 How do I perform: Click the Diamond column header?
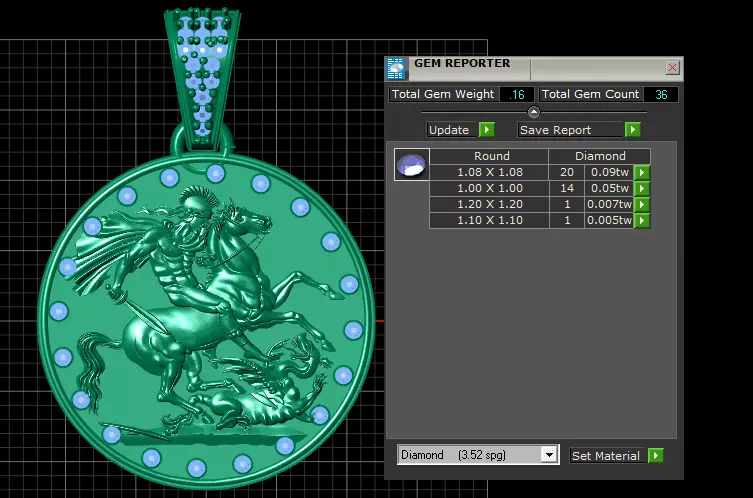[x=600, y=156]
